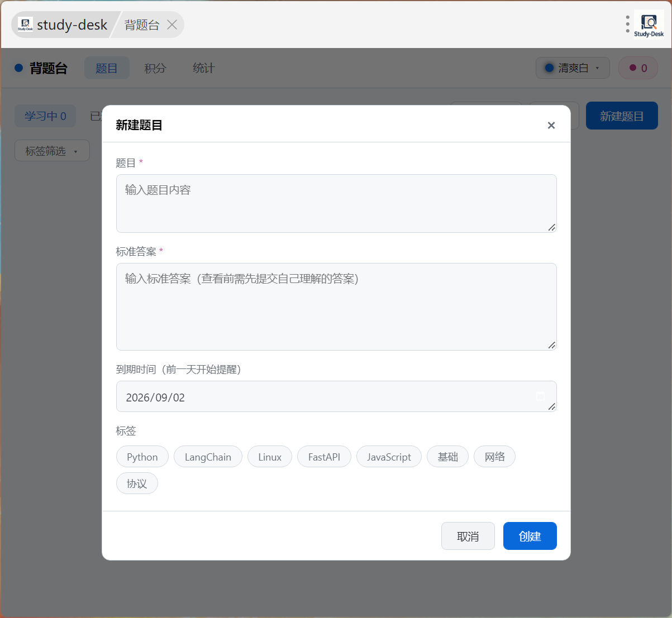Switch to the 统计 tab

[204, 68]
